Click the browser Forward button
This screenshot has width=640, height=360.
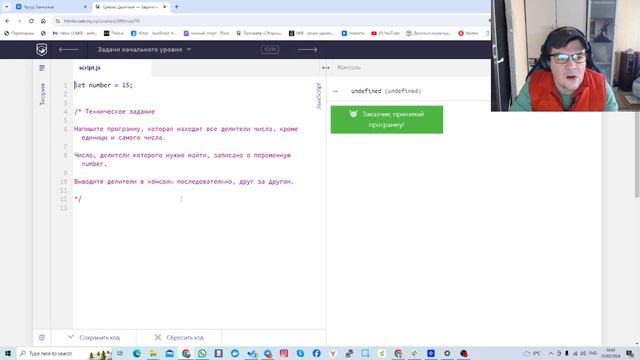pos(19,21)
